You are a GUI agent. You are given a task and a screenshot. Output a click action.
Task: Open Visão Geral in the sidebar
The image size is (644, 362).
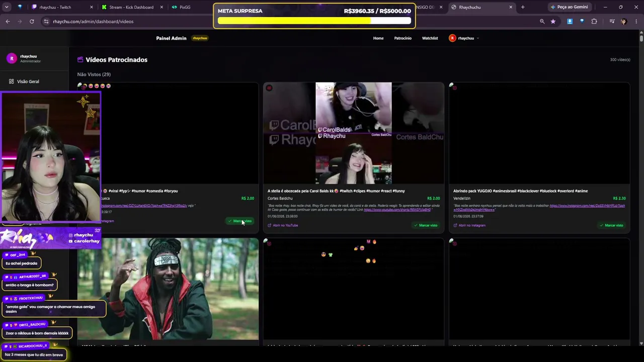(28, 81)
